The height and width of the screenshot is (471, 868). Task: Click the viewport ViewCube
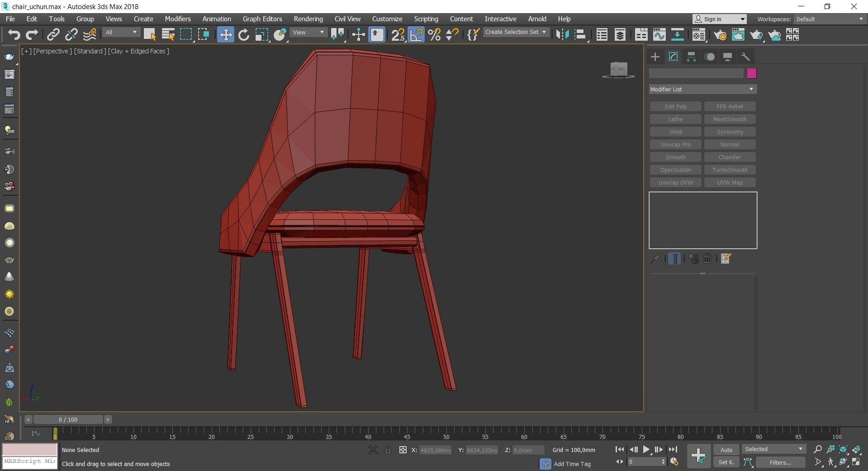pos(618,70)
